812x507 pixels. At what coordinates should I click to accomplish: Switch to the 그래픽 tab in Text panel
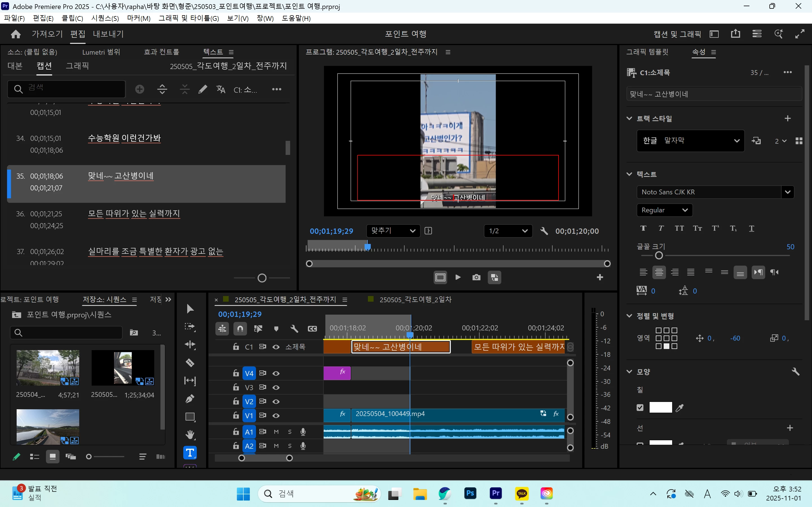coord(77,66)
